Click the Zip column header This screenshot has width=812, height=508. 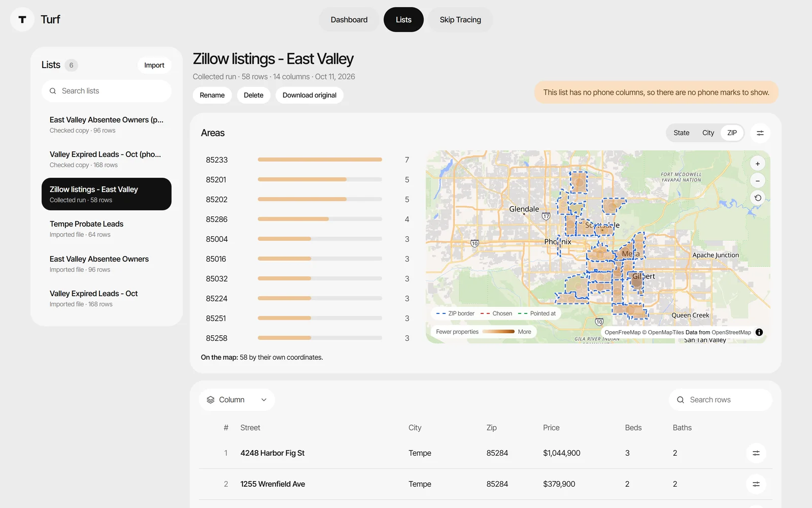[491, 428]
